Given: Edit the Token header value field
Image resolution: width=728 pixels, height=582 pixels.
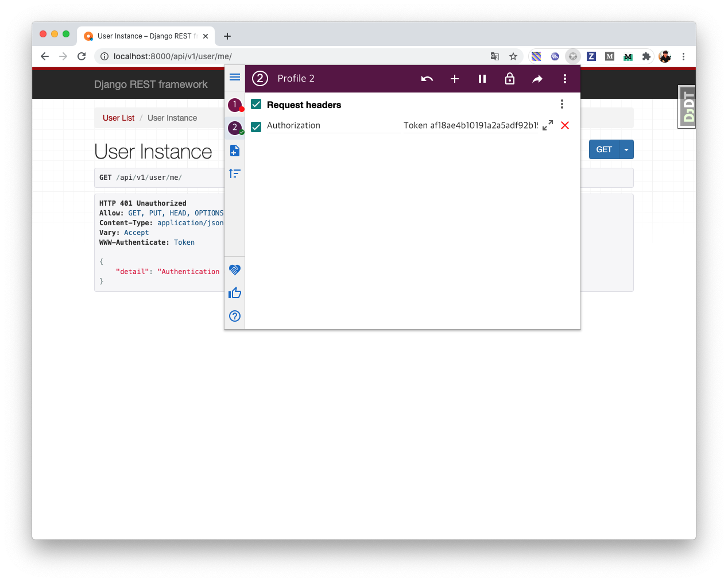Looking at the screenshot, I should (x=471, y=126).
